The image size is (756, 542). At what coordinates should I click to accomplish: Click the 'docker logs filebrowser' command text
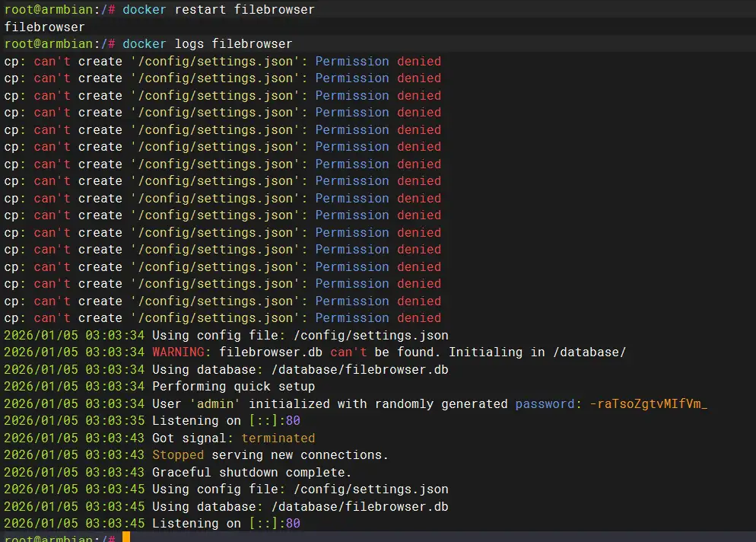tap(207, 44)
